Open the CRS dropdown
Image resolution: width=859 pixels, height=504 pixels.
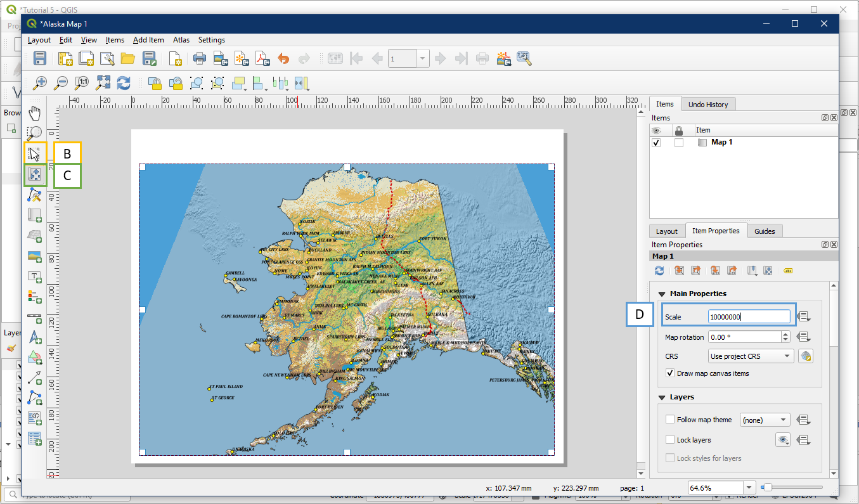(x=751, y=356)
